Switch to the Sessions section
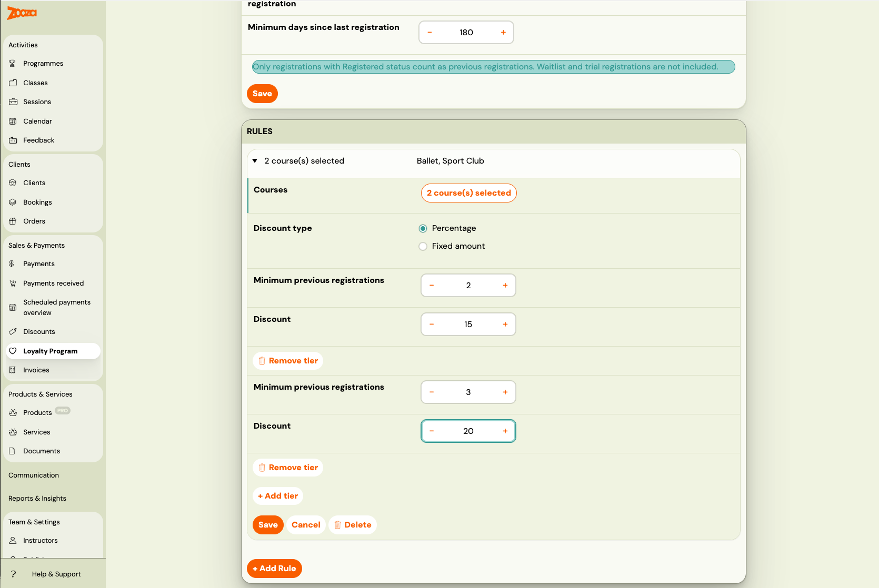Image resolution: width=879 pixels, height=588 pixels. pos(13,102)
